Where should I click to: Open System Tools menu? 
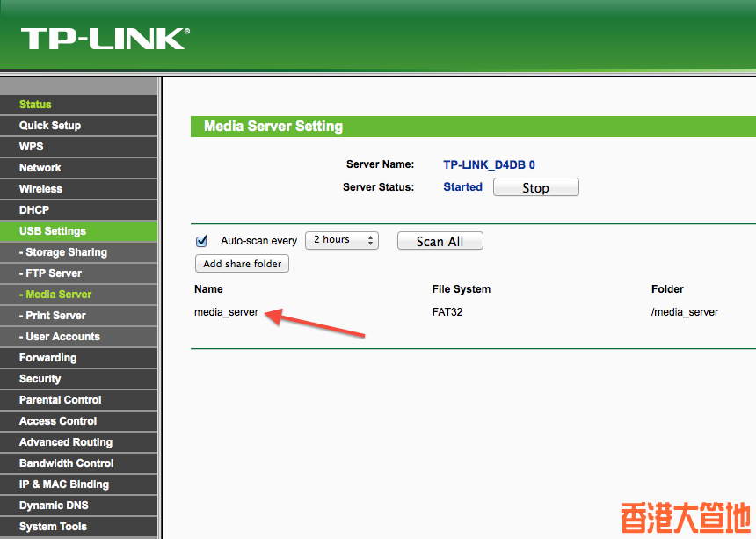[78, 527]
